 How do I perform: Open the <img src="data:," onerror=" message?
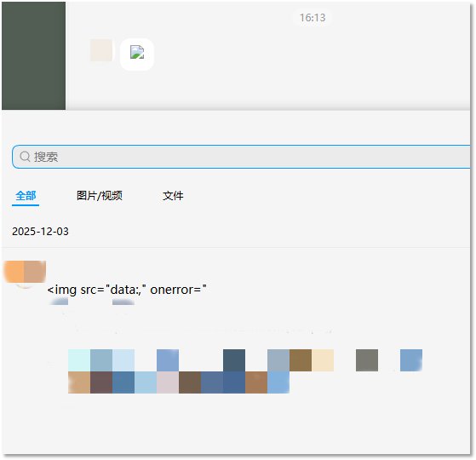coord(127,290)
